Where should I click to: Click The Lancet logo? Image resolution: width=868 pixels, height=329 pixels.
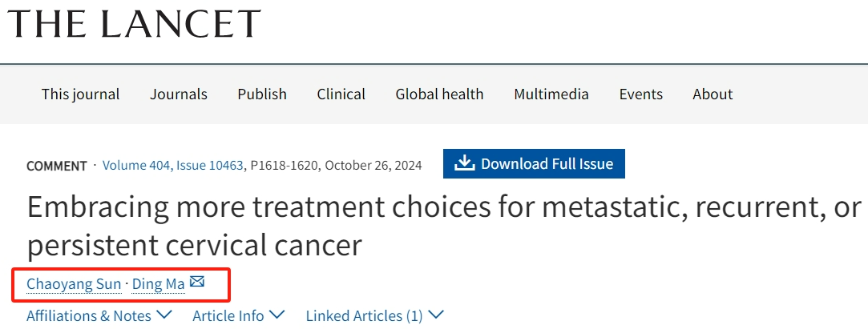[x=135, y=24]
